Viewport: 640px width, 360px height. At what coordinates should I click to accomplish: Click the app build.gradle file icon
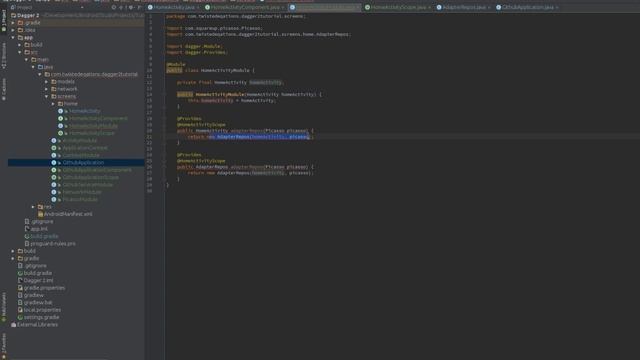[27, 236]
